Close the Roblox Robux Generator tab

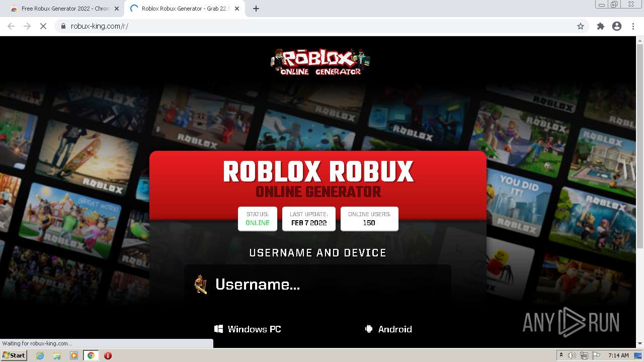coord(237,9)
